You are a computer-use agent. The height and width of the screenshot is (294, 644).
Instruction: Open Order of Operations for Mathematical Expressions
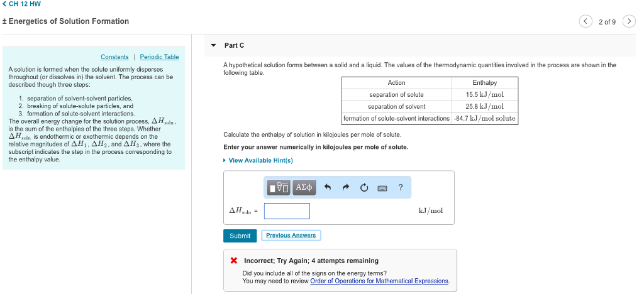point(379,281)
